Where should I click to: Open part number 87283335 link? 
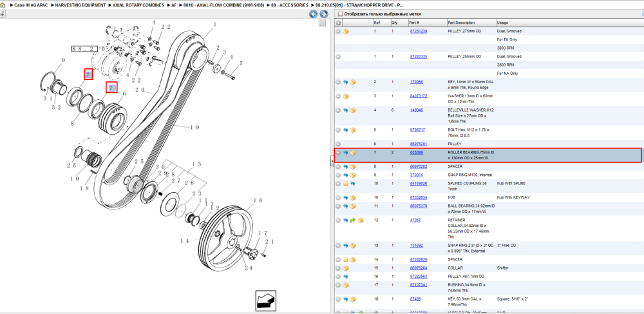pyautogui.click(x=419, y=57)
